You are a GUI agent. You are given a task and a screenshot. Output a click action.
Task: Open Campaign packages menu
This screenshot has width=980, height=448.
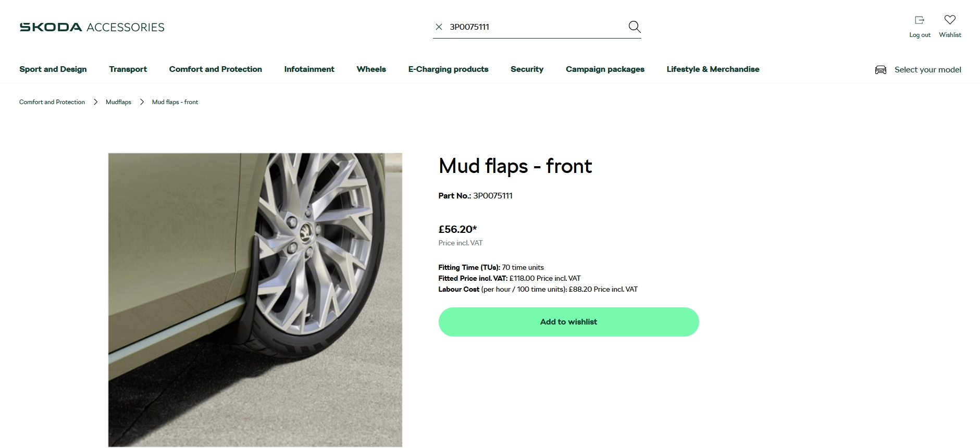coord(605,69)
